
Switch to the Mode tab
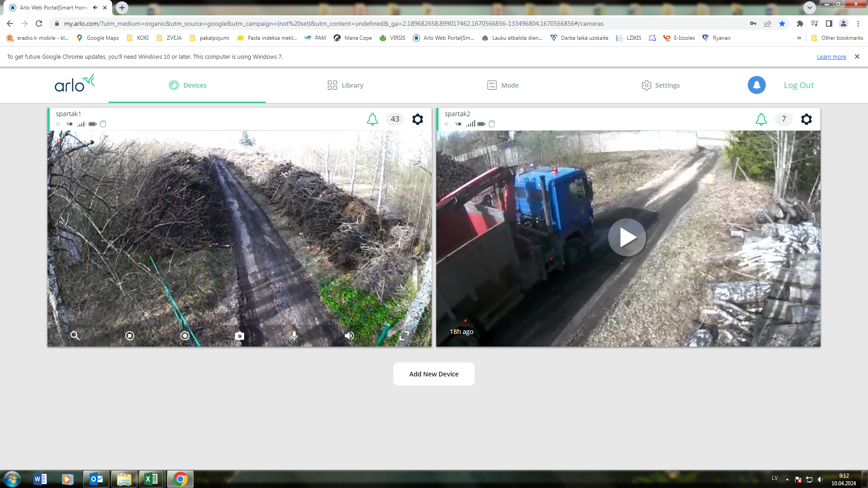[x=503, y=85]
